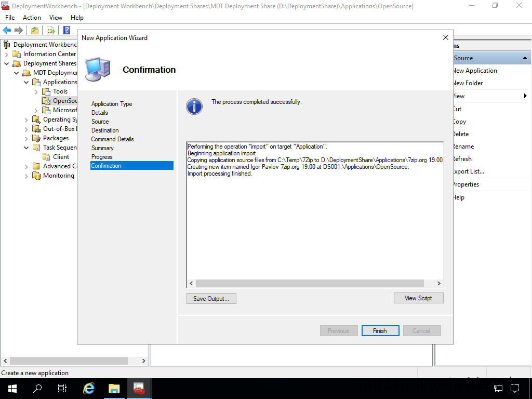Click the Deployment Workbench root icon
The height and width of the screenshot is (399, 532).
(x=7, y=45)
